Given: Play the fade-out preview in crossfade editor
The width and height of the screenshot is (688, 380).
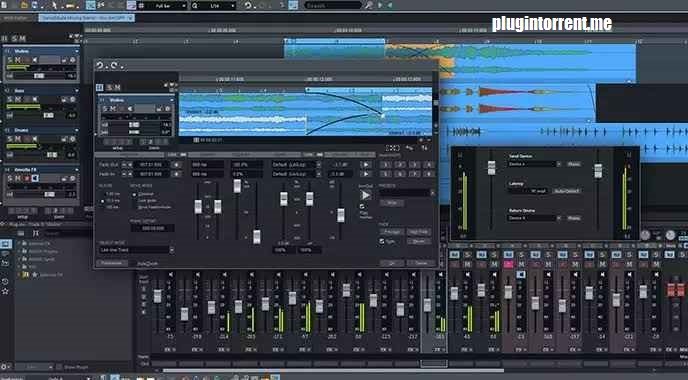Looking at the screenshot, I should tap(365, 165).
